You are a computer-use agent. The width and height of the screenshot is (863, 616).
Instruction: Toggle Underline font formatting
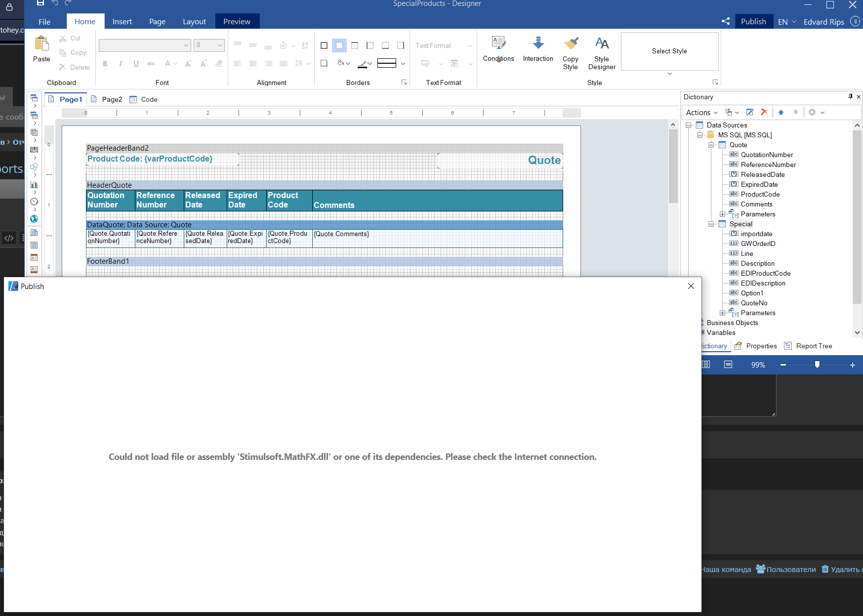tap(136, 63)
